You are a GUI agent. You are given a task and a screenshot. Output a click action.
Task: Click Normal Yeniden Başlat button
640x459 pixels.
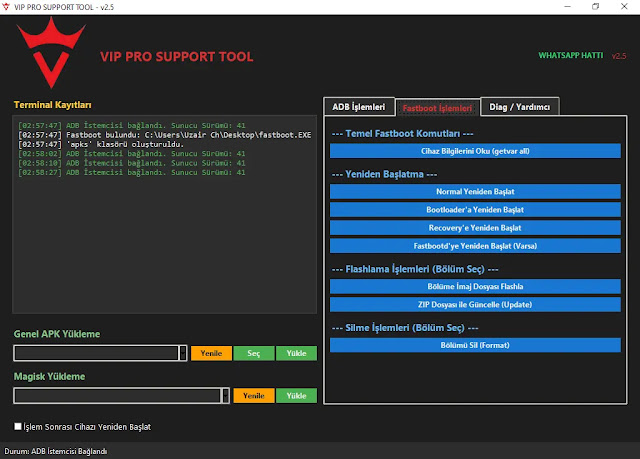[475, 191]
